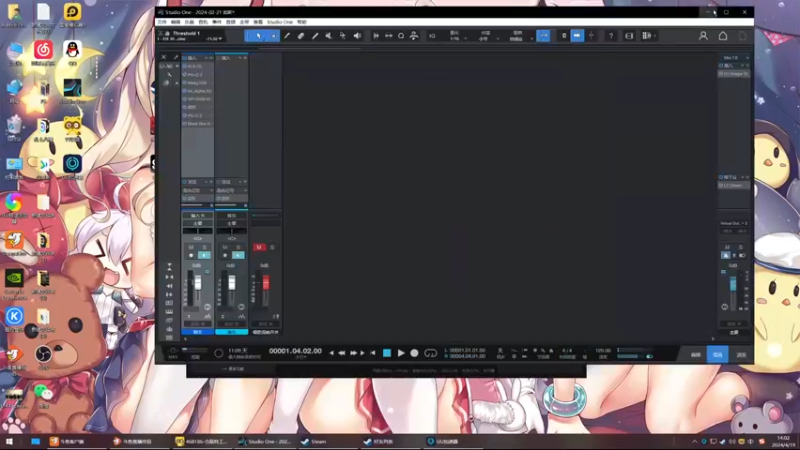Open the Studio One menu
This screenshot has height=450, width=800.
click(x=280, y=22)
